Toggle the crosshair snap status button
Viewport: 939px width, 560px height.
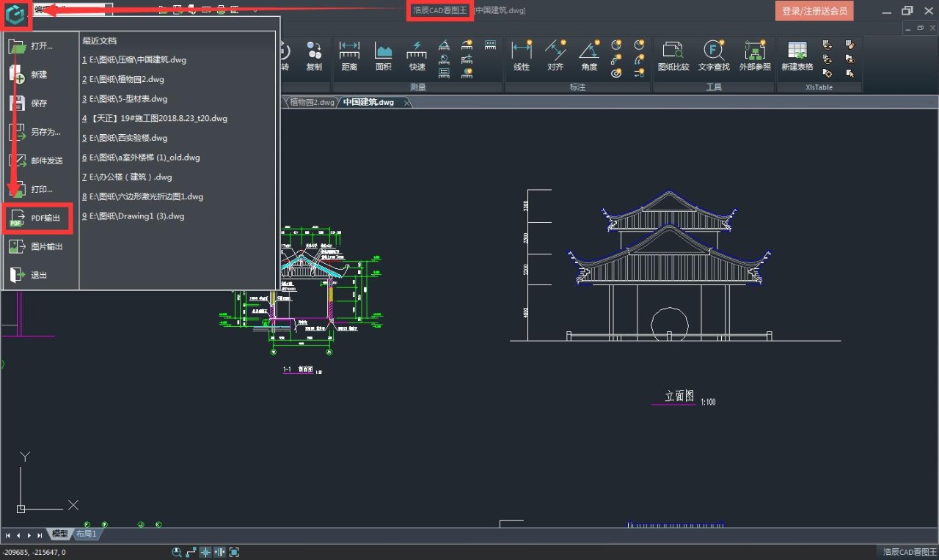(206, 552)
